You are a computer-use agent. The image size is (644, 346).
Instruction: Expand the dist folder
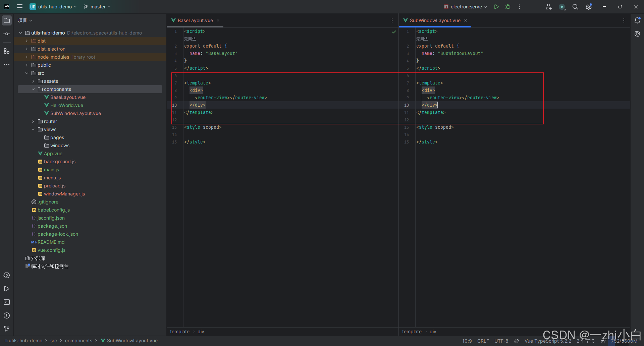point(27,41)
